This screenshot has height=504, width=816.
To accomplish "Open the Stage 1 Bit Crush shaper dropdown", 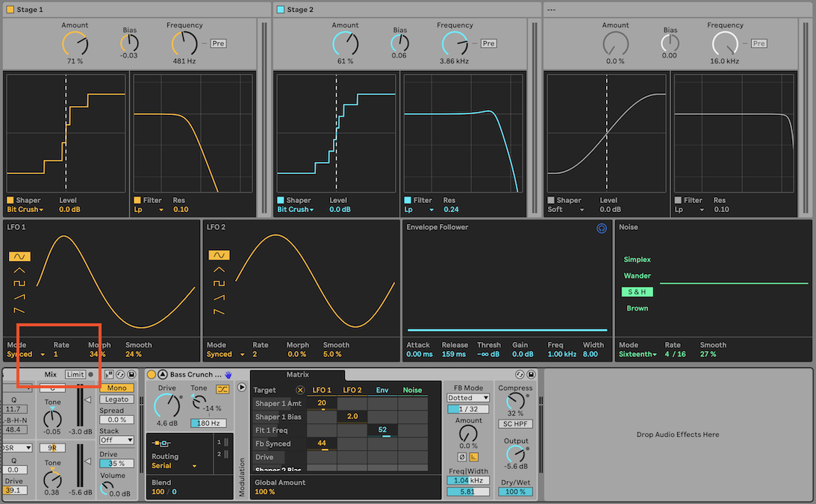I will coord(25,210).
